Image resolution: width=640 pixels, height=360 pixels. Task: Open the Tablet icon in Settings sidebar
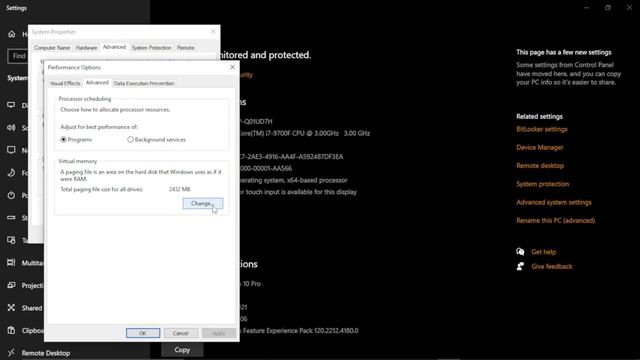click(11, 240)
